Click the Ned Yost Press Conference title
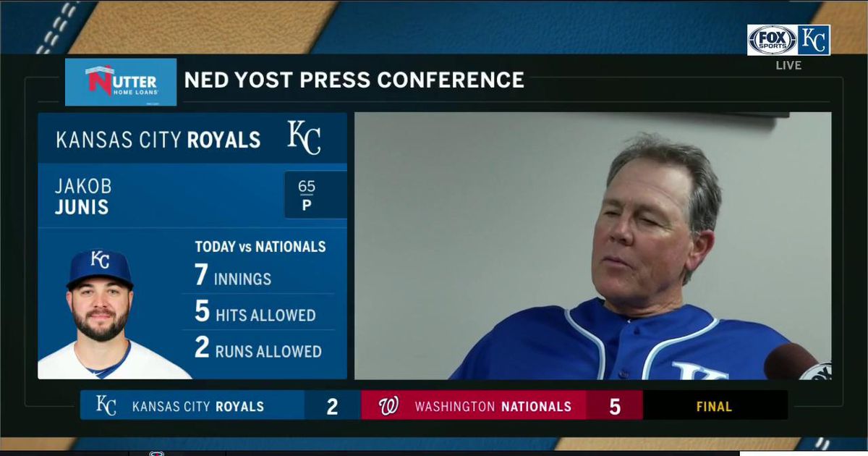 (x=354, y=80)
